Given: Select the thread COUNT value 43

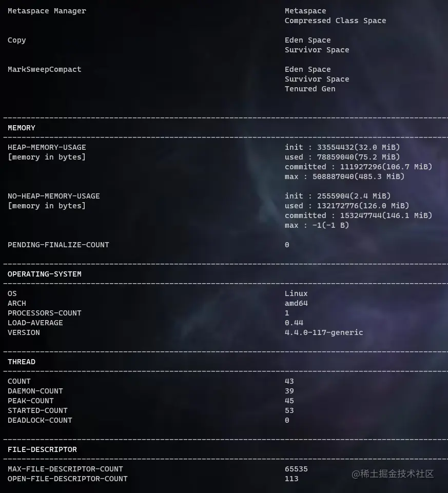Looking at the screenshot, I should (x=289, y=381).
